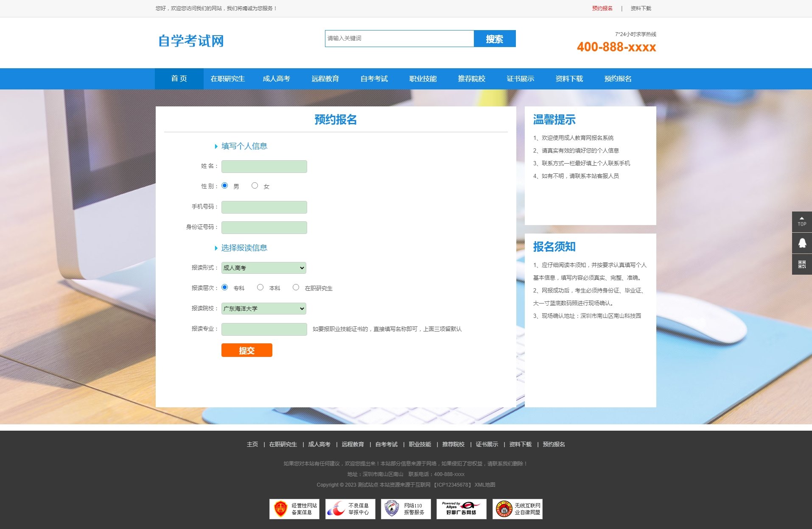Viewport: 812px width, 529px height.
Task: Open the 推荐院校 navigation item
Action: [472, 78]
